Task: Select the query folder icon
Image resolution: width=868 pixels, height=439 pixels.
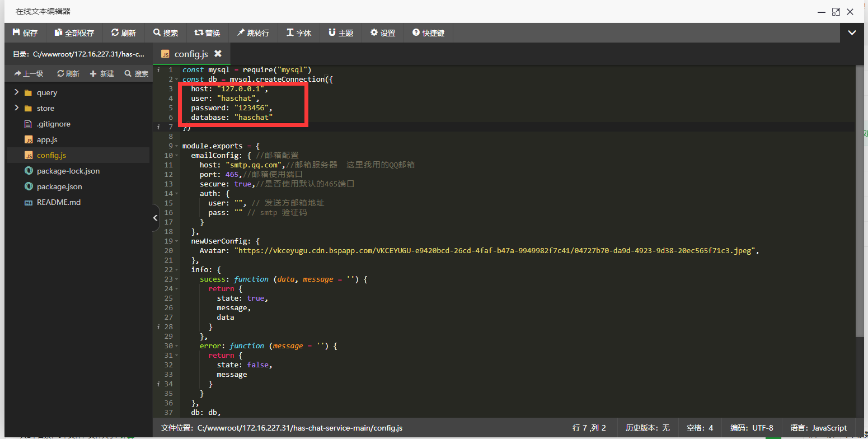Action: pos(28,93)
